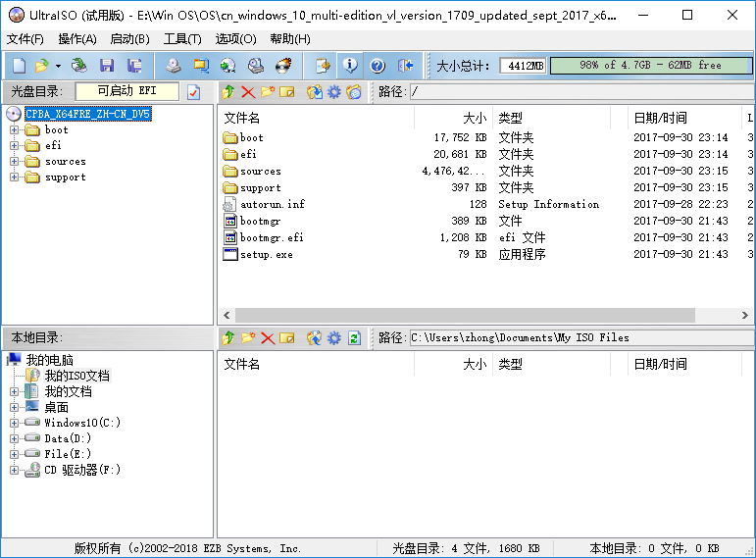Click the local 路径 field with My ISO Files
756x558 pixels.
[x=582, y=338]
